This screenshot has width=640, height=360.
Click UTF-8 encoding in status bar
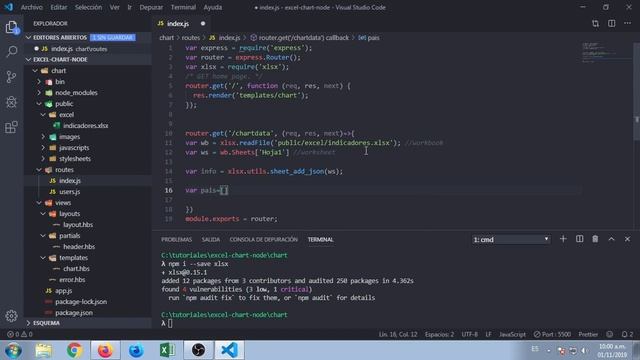[470, 334]
